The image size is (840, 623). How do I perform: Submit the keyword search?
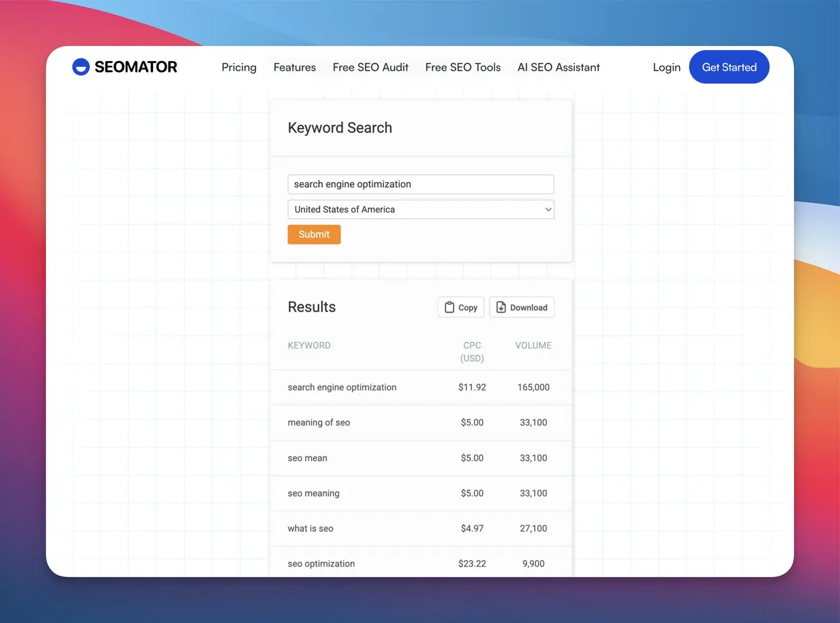314,234
